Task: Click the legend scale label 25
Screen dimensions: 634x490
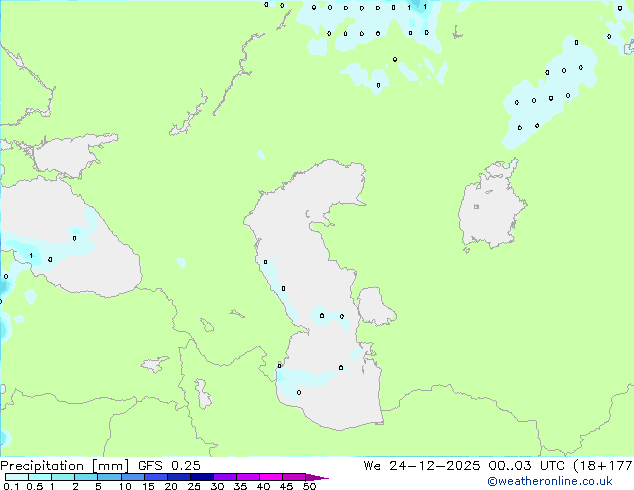Action: coord(194,486)
